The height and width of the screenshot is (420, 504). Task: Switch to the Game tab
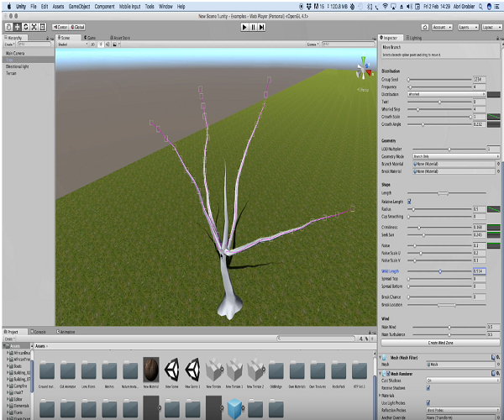(90, 38)
